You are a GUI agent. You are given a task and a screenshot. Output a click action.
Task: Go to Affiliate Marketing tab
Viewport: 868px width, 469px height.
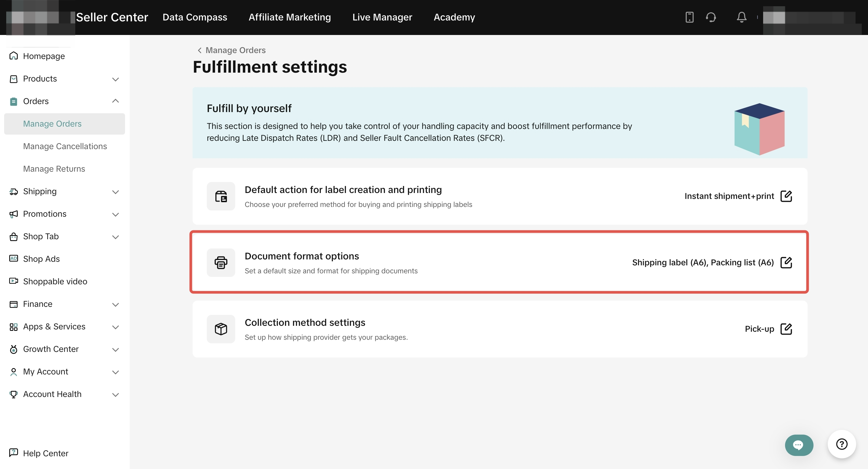[x=289, y=17]
